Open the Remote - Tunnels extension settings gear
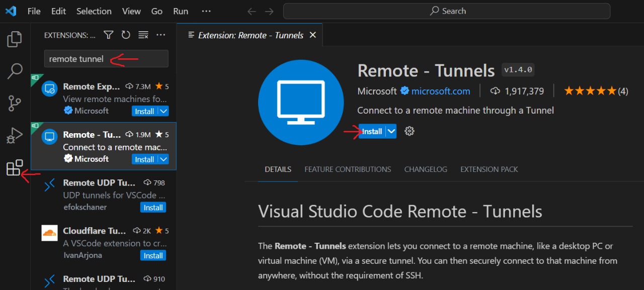Viewport: 644px width, 290px height. (x=409, y=131)
